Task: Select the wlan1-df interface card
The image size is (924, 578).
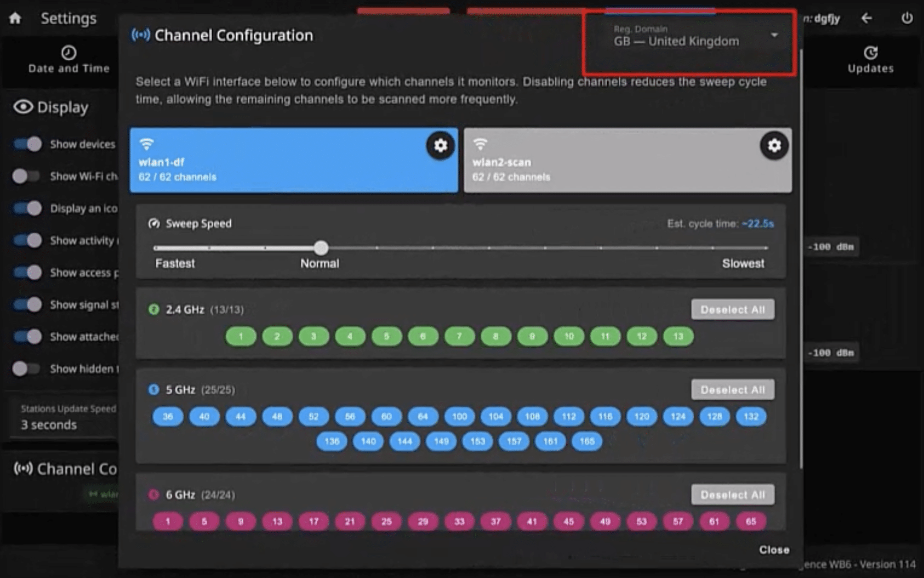Action: (x=294, y=160)
